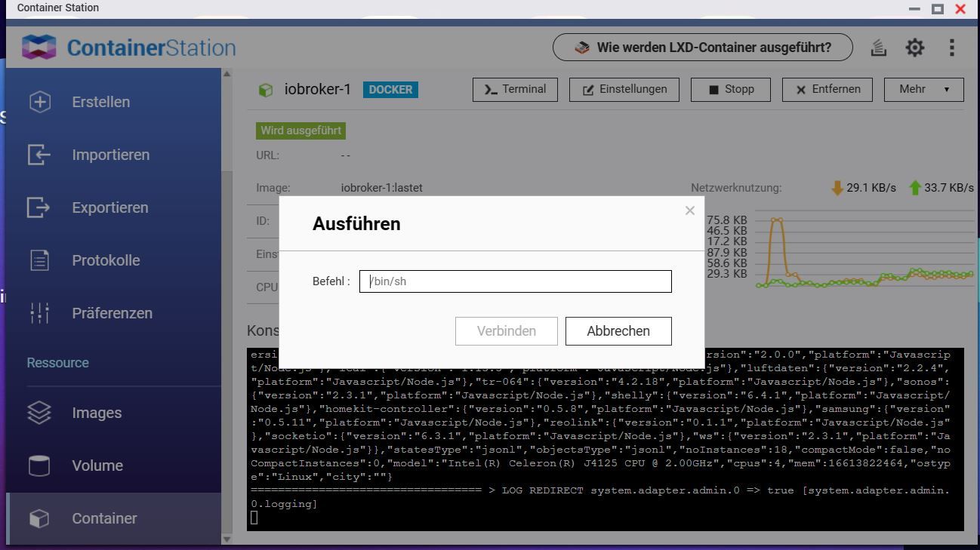Open the stacked layers header icon
Image resolution: width=980 pixels, height=550 pixels.
pyautogui.click(x=878, y=48)
